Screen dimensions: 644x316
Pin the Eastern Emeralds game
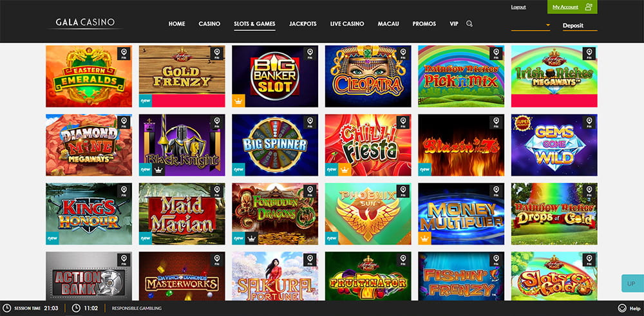coord(124,54)
